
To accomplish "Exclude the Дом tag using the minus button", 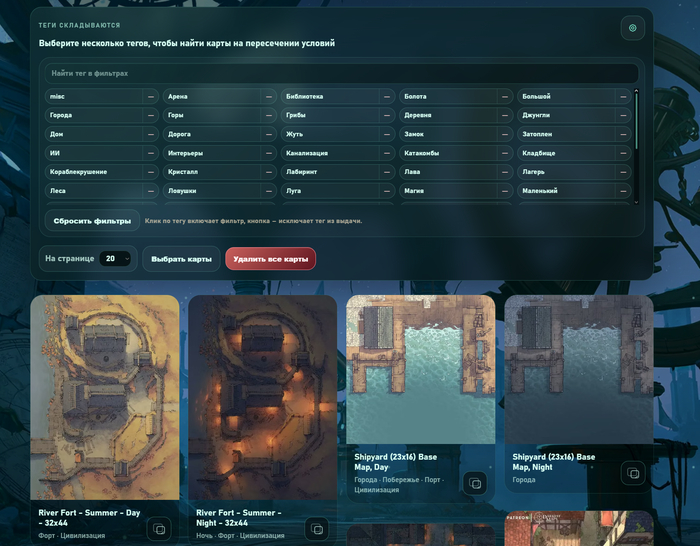I will click(x=151, y=134).
